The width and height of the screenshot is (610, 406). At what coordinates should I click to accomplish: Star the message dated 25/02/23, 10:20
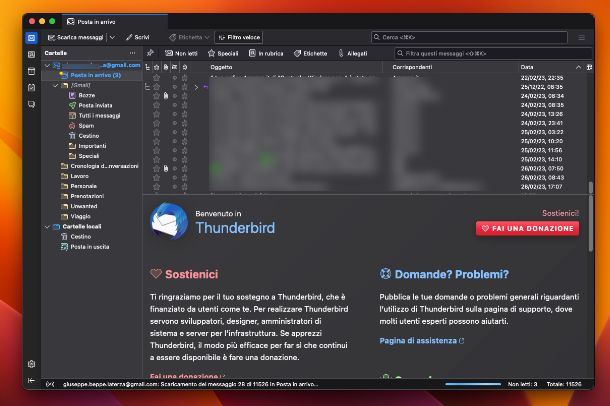click(156, 141)
